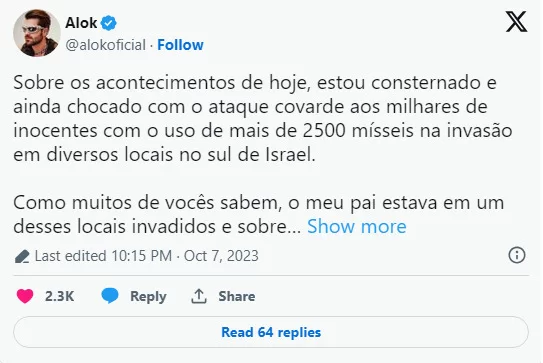Image resolution: width=543 pixels, height=363 pixels.
Task: Click the blue verified badge next to Alok
Action: 109,23
